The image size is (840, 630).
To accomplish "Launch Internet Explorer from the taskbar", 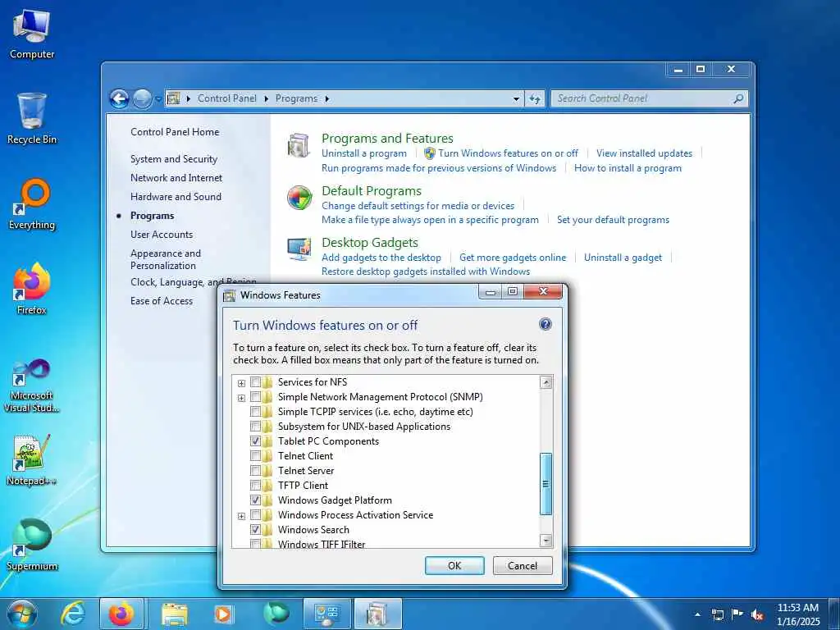I will (x=73, y=614).
